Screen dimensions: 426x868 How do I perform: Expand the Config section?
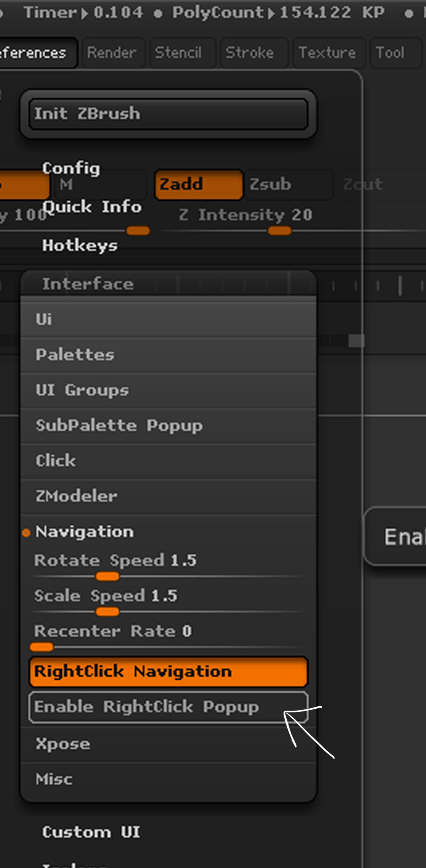tap(71, 168)
